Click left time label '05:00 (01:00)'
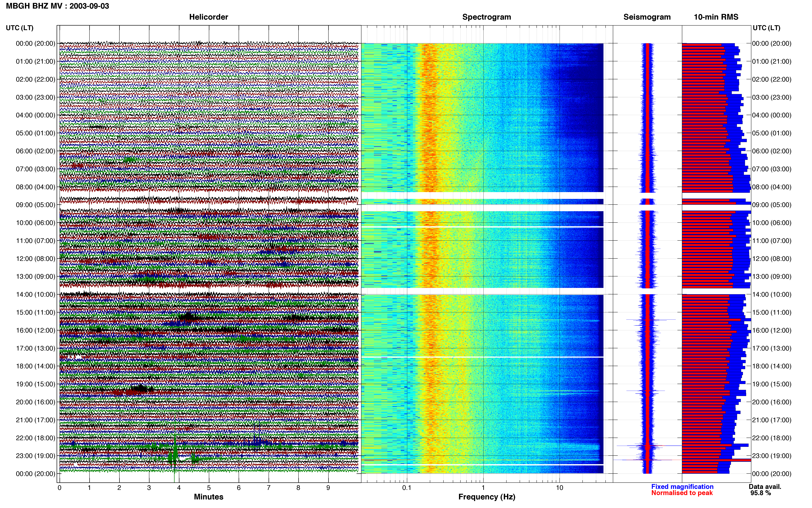 pos(36,133)
